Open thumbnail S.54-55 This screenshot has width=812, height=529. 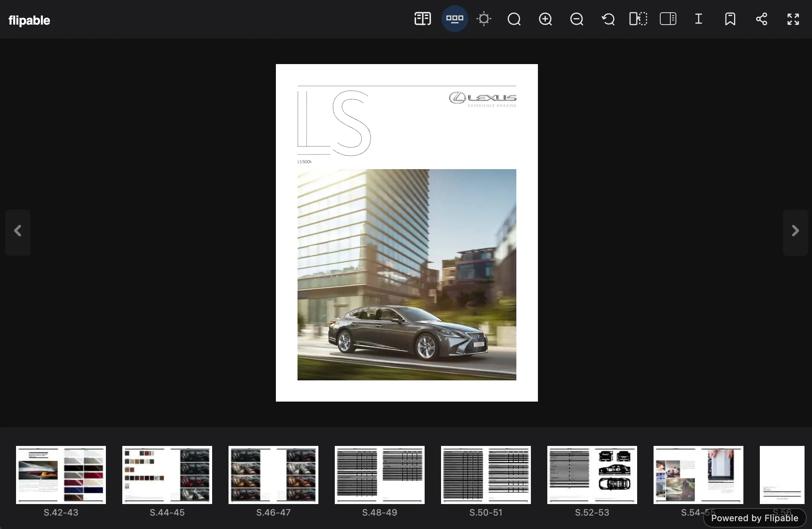(x=698, y=475)
